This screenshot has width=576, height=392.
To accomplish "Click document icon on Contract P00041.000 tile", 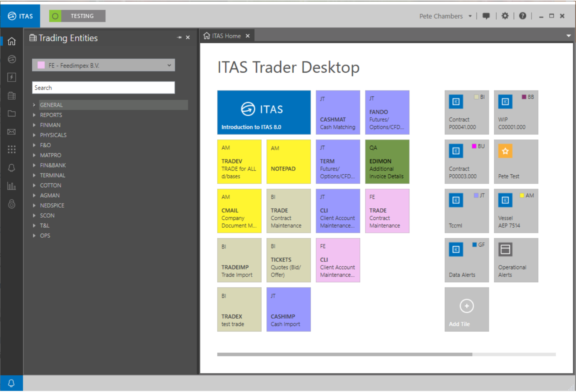I will click(x=456, y=102).
